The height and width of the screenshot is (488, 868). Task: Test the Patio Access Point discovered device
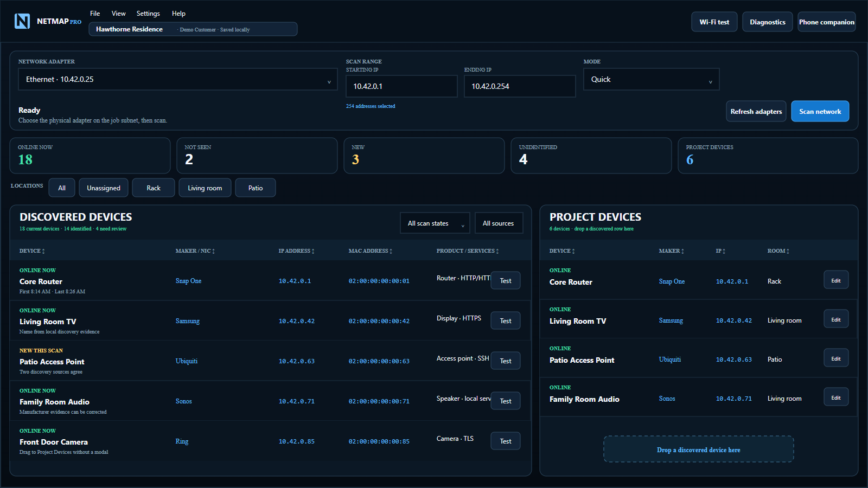pos(506,361)
